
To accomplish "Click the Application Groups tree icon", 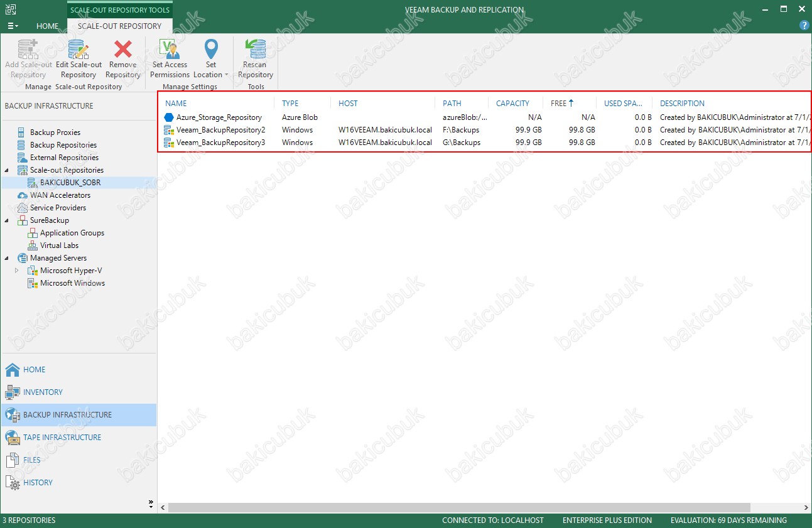I will tap(32, 233).
